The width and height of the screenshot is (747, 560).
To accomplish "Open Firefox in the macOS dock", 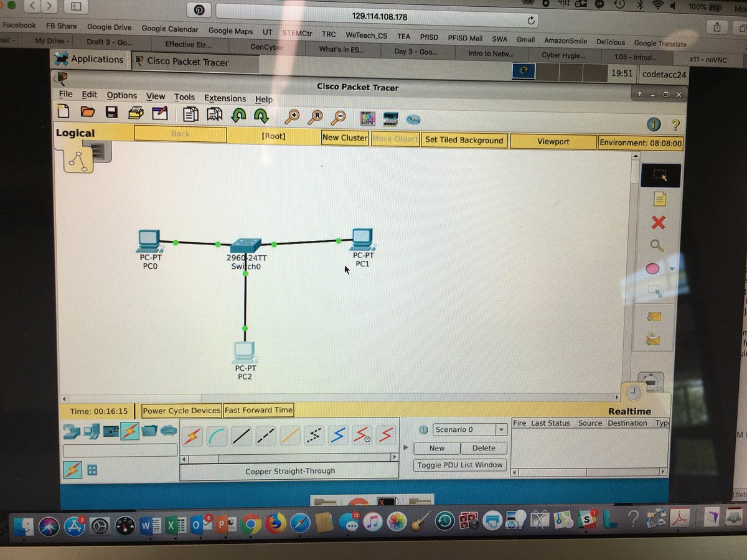I will (275, 523).
